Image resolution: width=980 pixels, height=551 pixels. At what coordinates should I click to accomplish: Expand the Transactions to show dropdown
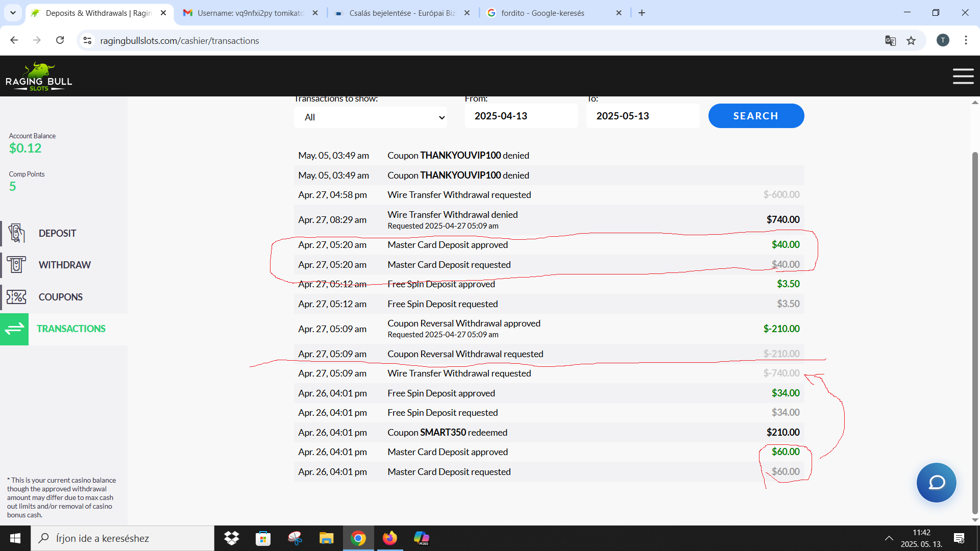(371, 117)
